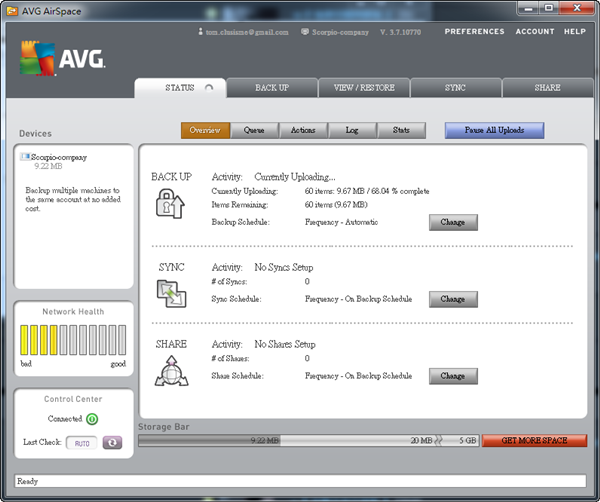Click the Scorpio-company device icon in Devices
The image size is (600, 502).
click(25, 156)
